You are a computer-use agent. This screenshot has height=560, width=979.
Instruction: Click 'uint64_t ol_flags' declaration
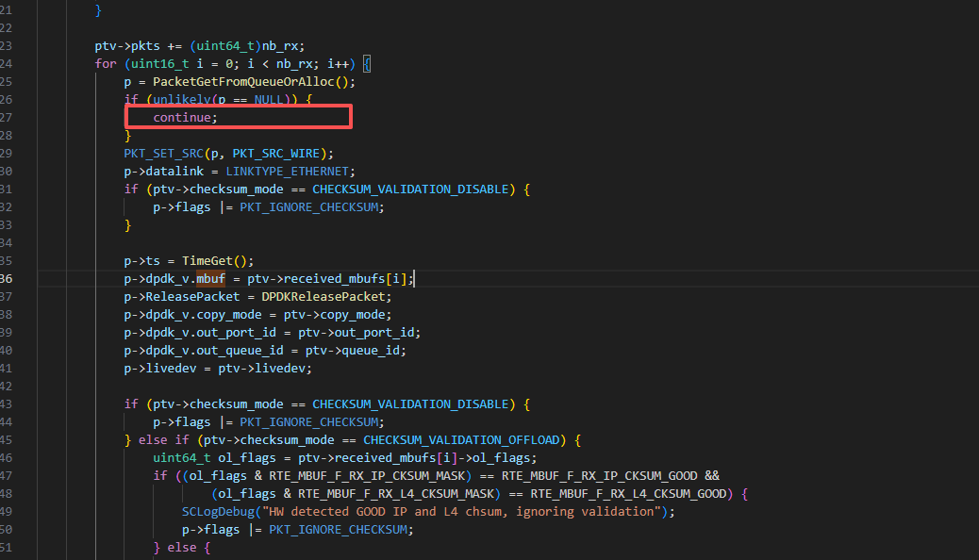point(214,458)
